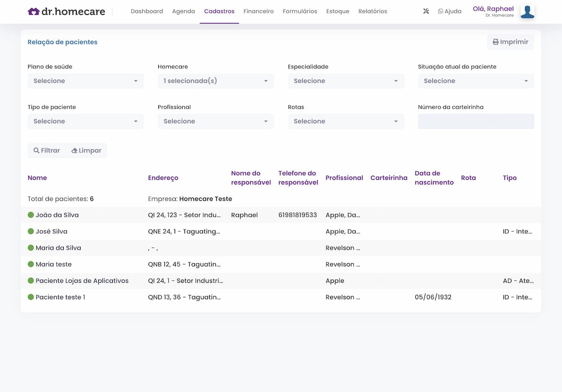Open the Plano de saúde dropdown
This screenshot has height=392, width=562.
85,81
